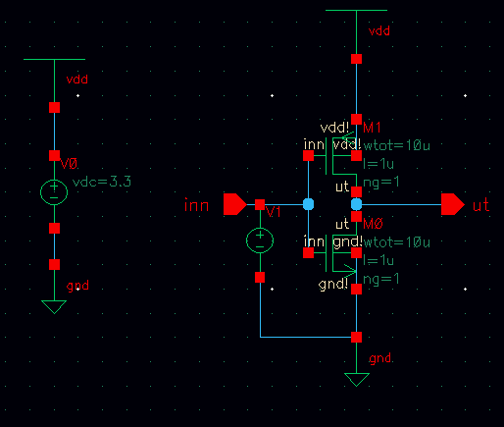
Task: Click the vdd! bulk label on M1
Action: coord(347,144)
